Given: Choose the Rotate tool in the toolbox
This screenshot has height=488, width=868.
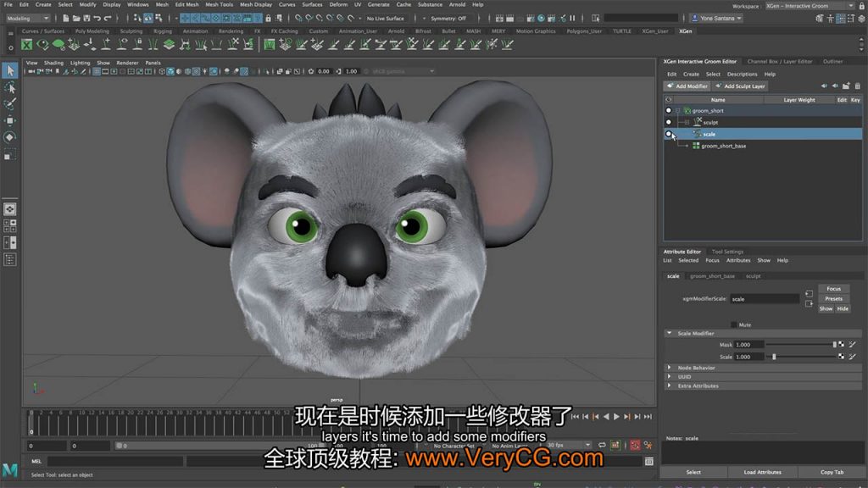Looking at the screenshot, I should [x=10, y=137].
